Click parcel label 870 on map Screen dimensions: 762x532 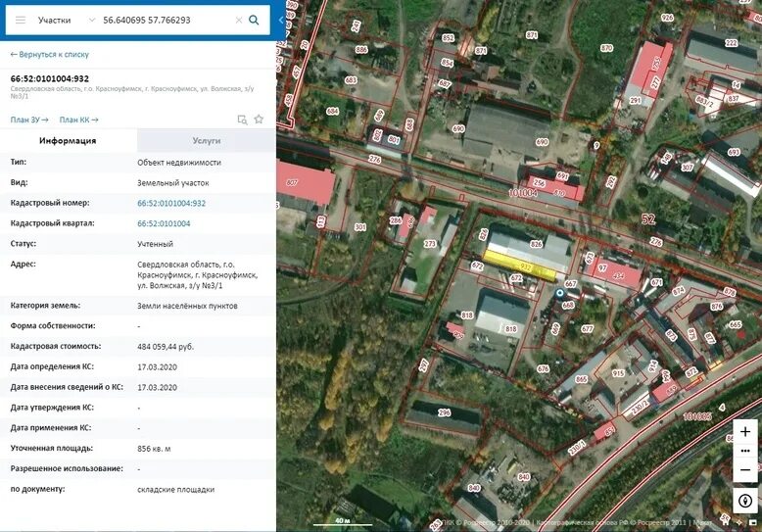click(x=606, y=48)
